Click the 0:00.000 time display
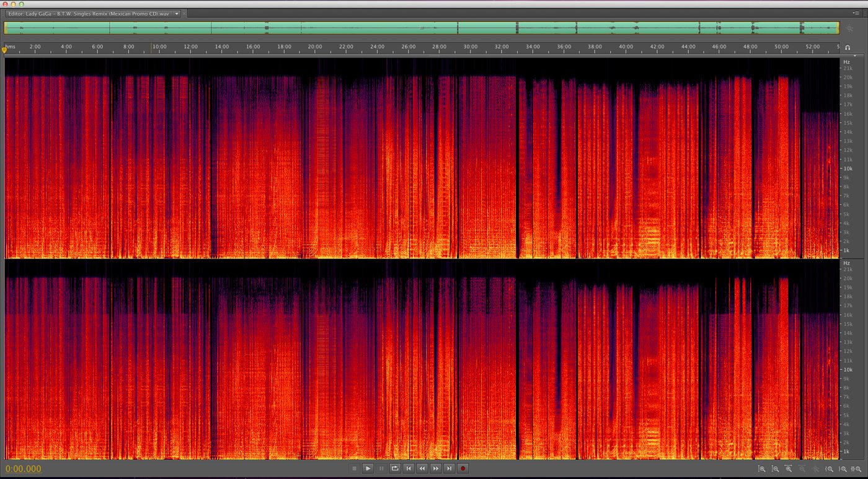The width and height of the screenshot is (868, 479). tap(24, 469)
